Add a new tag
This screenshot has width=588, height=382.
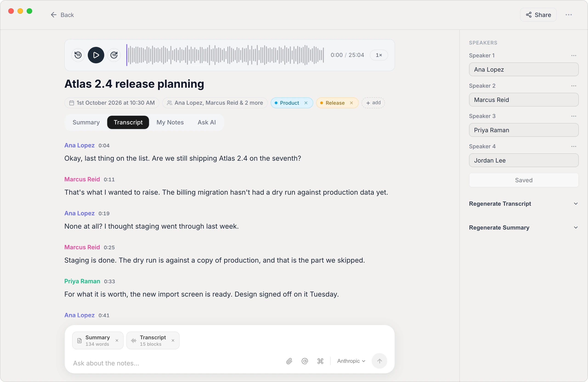click(x=373, y=103)
